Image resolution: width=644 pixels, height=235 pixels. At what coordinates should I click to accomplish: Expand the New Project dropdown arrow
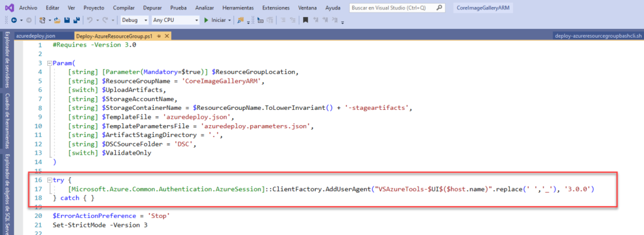click(x=50, y=20)
